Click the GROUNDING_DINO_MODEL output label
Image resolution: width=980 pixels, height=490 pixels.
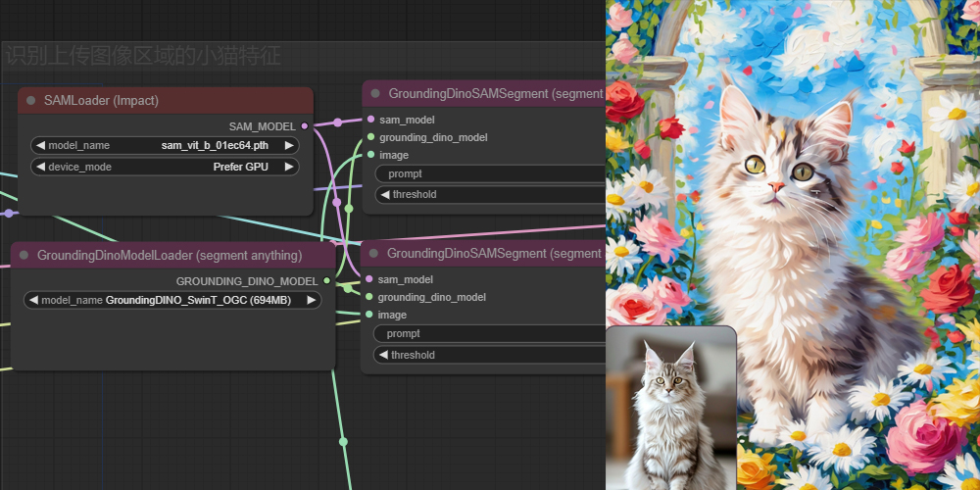click(x=247, y=280)
